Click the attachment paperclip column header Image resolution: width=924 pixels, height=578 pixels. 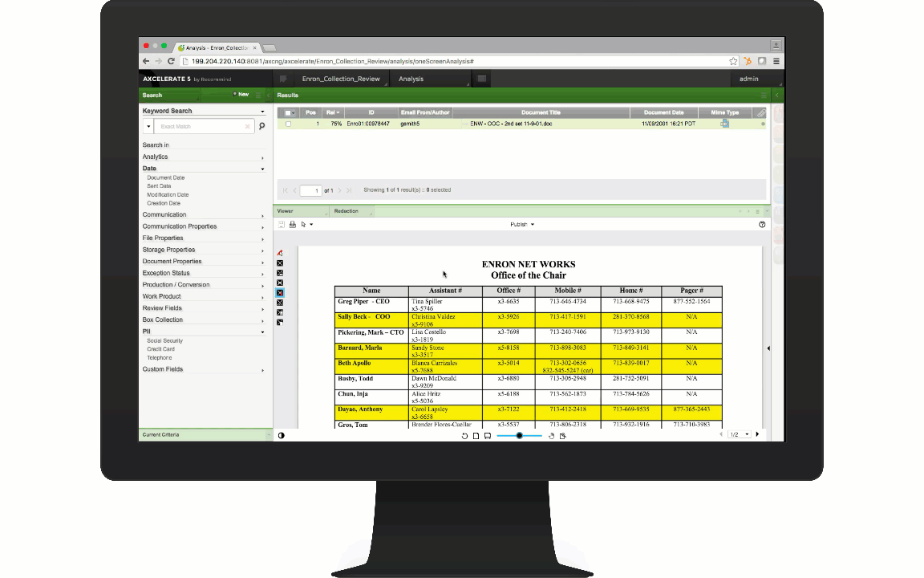(760, 112)
